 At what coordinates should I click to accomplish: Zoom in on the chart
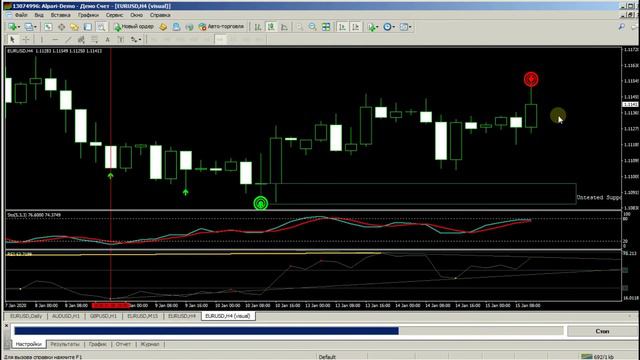300,27
